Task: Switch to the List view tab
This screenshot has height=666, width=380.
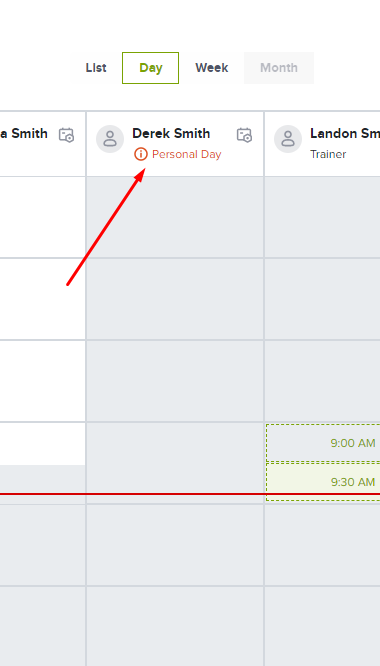Action: click(96, 68)
